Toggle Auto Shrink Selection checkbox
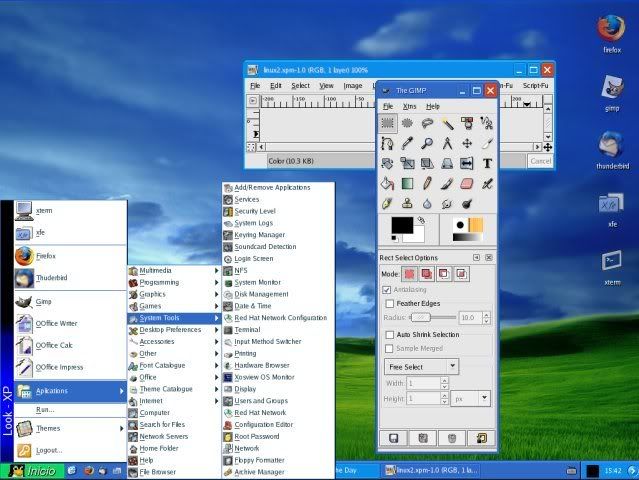The width and height of the screenshot is (639, 480). coord(390,335)
